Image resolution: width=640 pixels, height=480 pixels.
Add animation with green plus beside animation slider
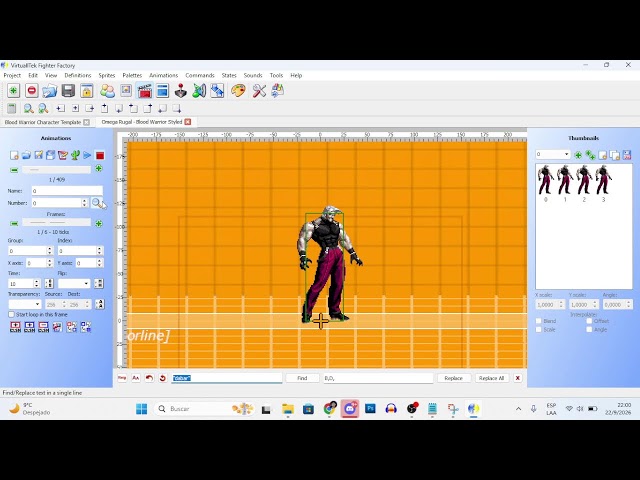98,169
